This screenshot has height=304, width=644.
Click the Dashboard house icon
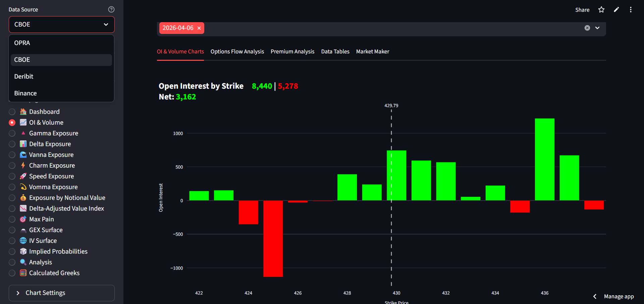(x=22, y=112)
